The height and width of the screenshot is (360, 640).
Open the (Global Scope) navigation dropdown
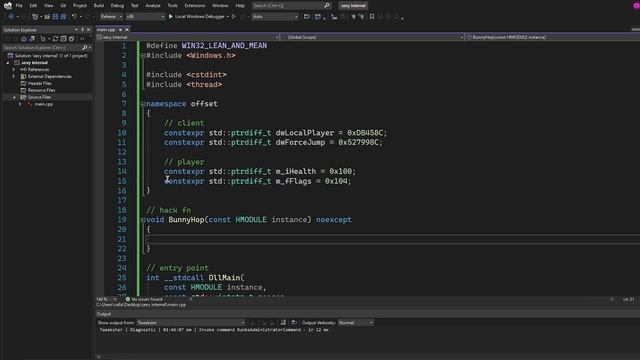[x=373, y=37]
